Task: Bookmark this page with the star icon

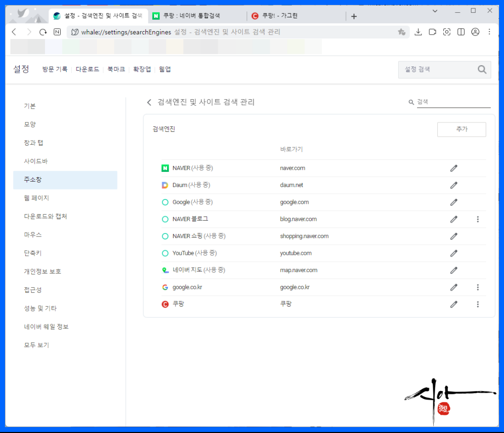Action: coord(401,32)
